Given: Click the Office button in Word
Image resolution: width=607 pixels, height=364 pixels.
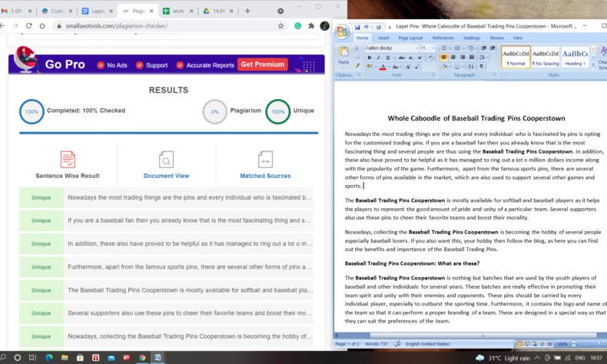Looking at the screenshot, I should pos(342,31).
